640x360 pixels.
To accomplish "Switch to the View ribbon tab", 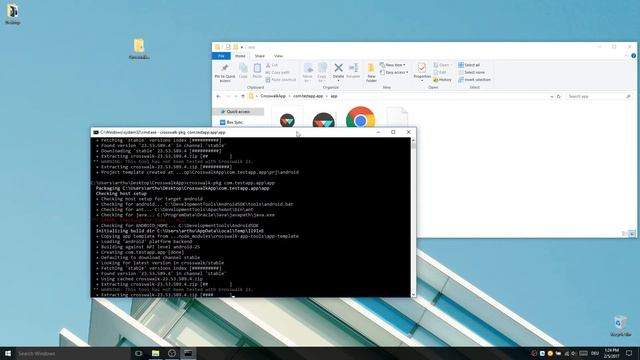I will 278,56.
